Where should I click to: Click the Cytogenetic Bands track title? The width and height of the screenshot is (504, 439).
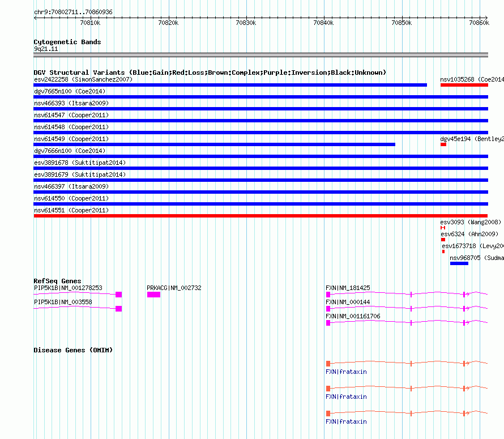click(67, 42)
